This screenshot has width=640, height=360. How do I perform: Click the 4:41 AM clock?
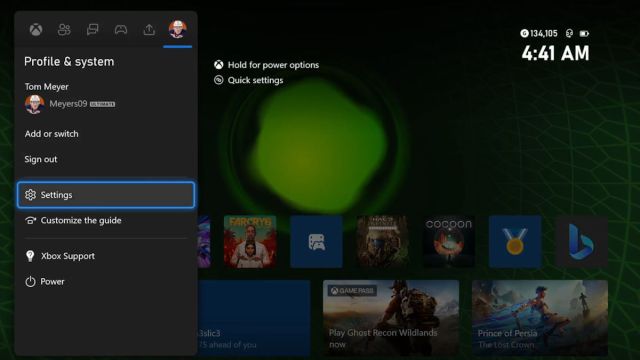pos(556,53)
